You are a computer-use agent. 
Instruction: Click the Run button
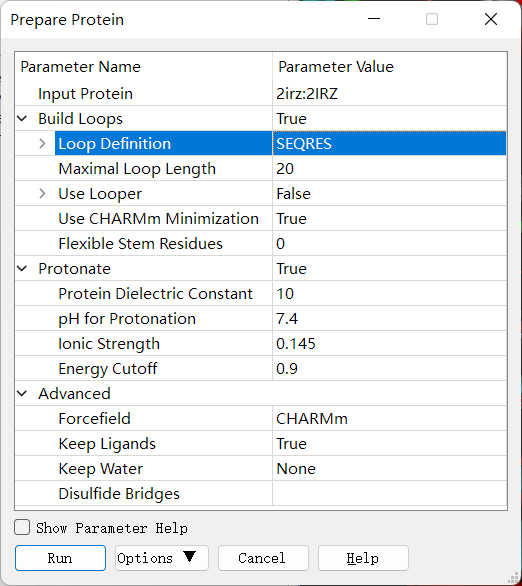click(x=61, y=558)
